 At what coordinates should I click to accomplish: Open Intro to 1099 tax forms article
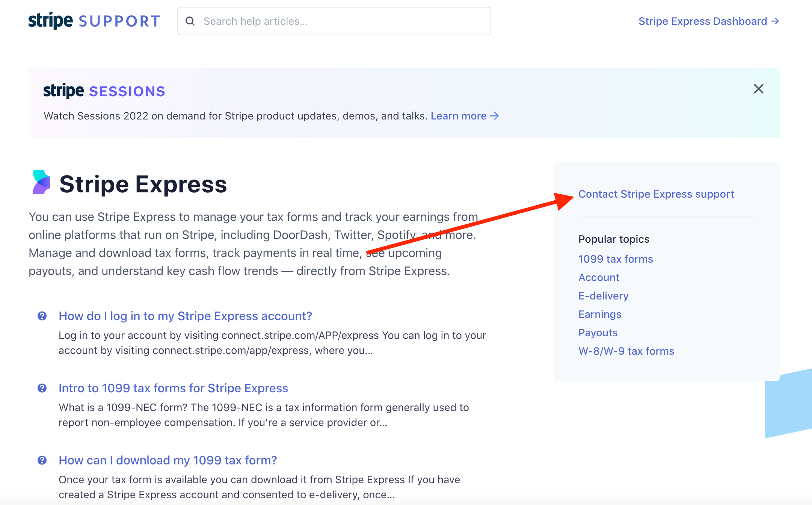coord(173,388)
